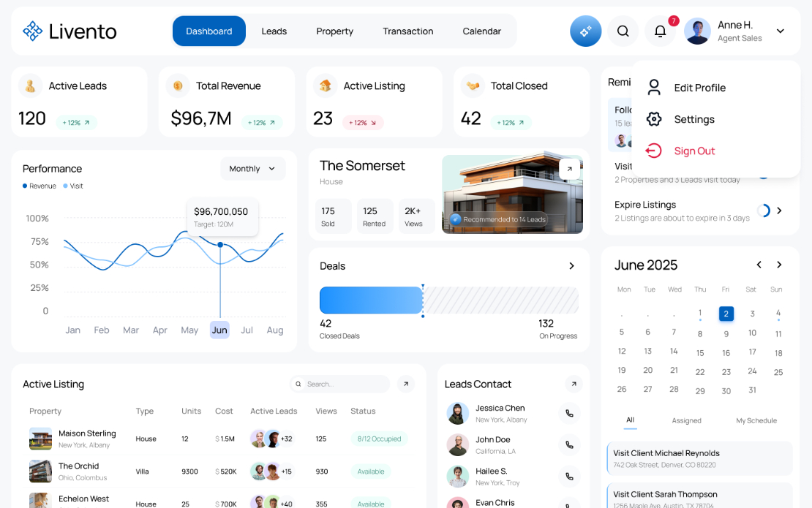Click the on-progress striped bar segment
Image resolution: width=812 pixels, height=508 pixels.
pos(501,300)
